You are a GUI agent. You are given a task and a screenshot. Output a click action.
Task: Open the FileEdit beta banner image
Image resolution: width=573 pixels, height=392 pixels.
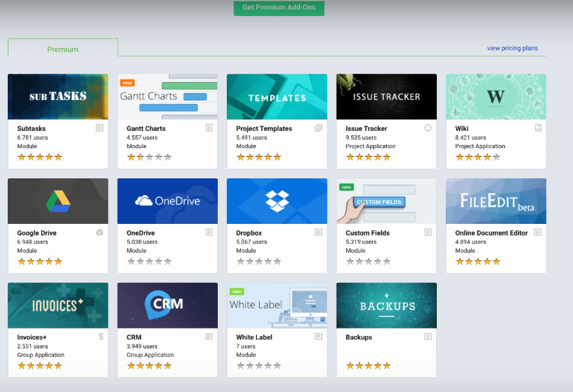tap(496, 201)
